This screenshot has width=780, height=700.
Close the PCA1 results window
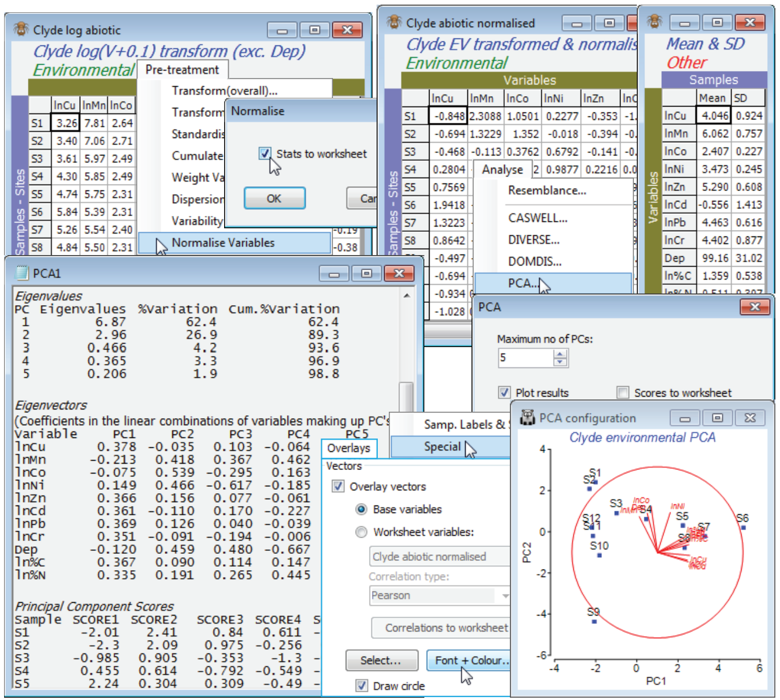coord(399,273)
